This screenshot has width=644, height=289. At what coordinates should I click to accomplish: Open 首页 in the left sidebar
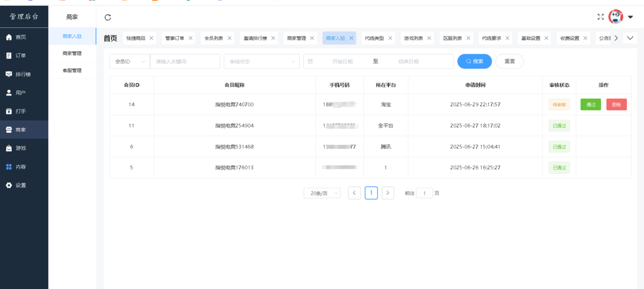click(x=24, y=37)
